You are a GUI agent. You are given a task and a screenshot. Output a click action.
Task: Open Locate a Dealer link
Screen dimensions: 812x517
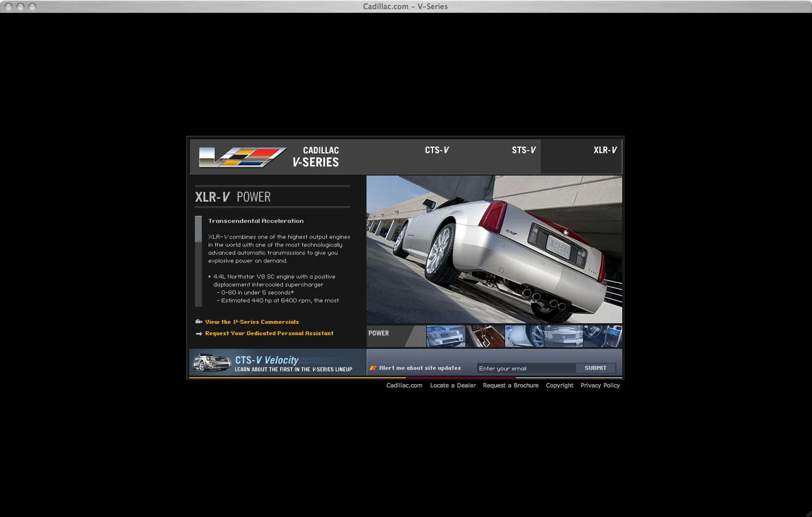click(453, 385)
